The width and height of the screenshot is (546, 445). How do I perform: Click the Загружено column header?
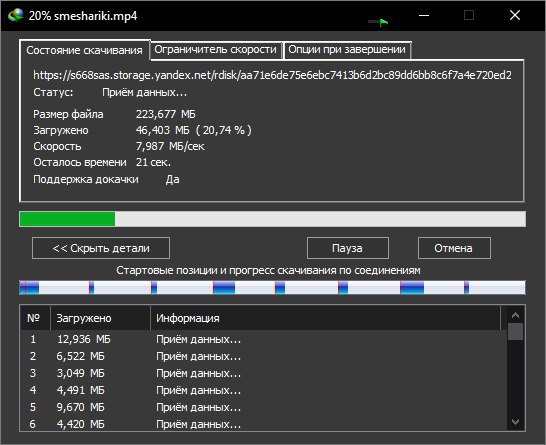pos(100,318)
